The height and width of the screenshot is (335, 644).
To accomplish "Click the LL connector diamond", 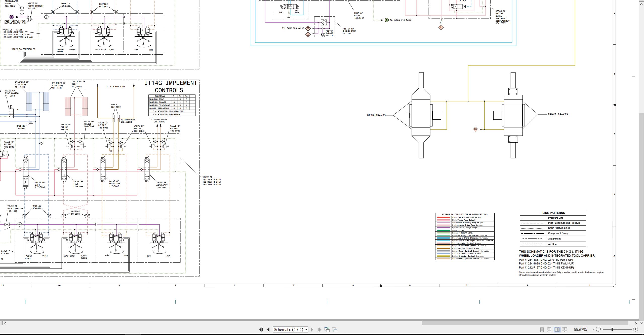I will 308,35.
